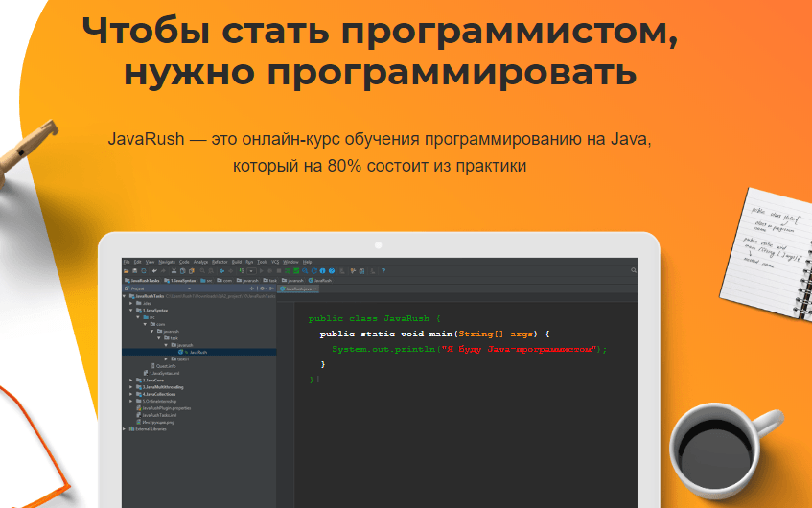The height and width of the screenshot is (508, 812).
Task: Click the blue info circle icon
Action: (x=323, y=271)
